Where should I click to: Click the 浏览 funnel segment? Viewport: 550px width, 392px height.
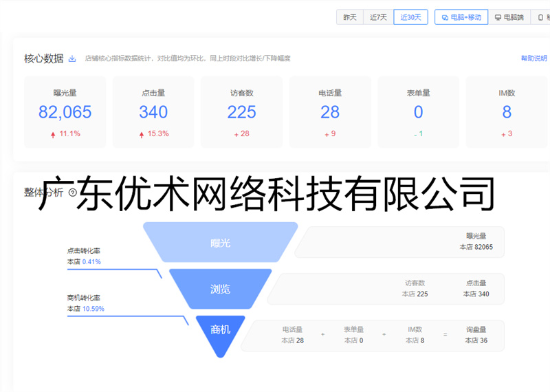click(220, 289)
